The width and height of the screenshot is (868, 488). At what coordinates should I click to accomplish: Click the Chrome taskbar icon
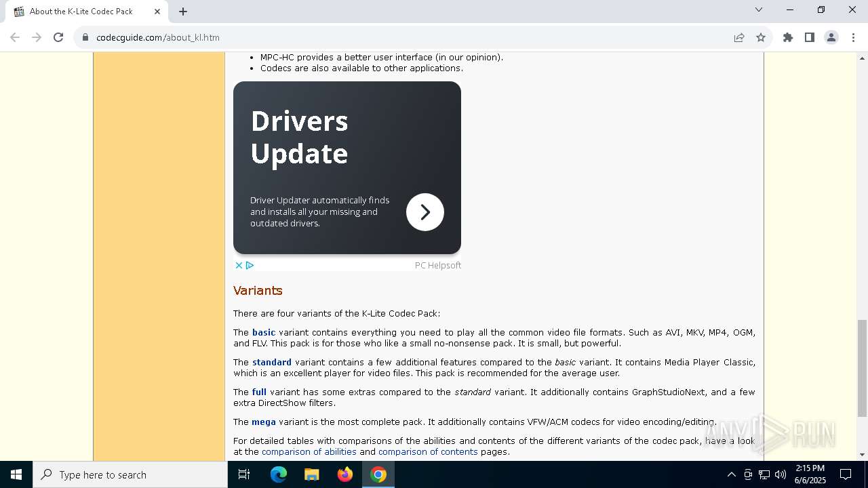click(378, 474)
